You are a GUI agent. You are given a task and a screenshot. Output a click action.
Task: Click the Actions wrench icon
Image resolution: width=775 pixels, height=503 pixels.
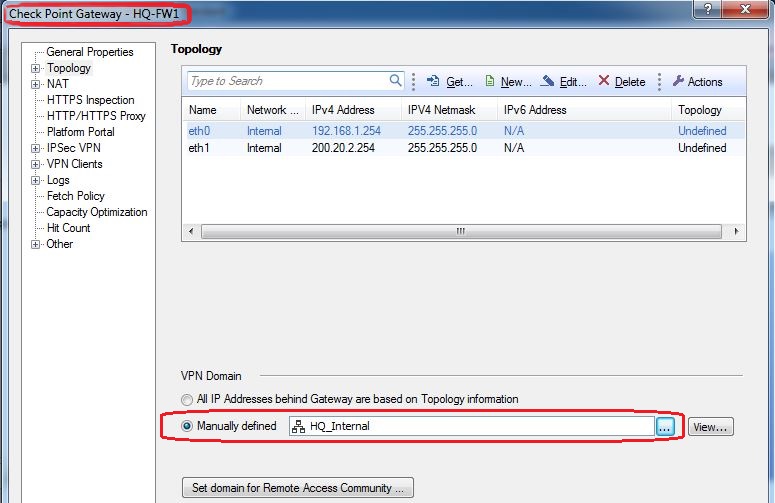click(678, 81)
